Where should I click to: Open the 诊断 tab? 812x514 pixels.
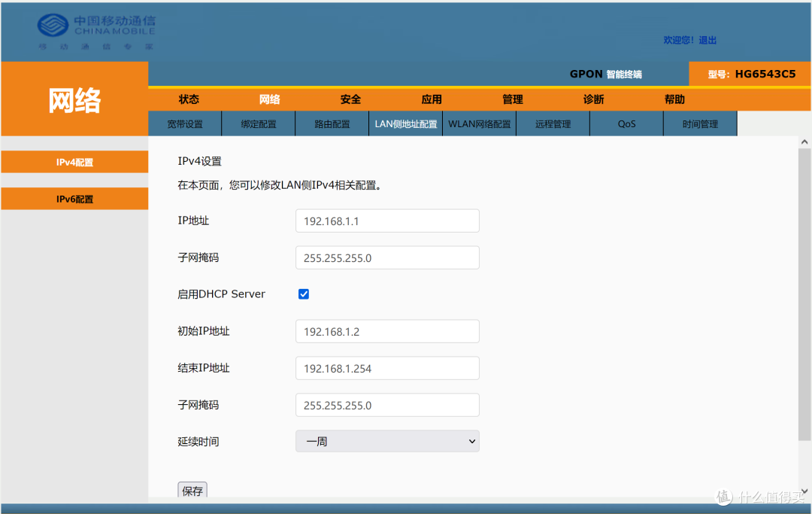[593, 99]
